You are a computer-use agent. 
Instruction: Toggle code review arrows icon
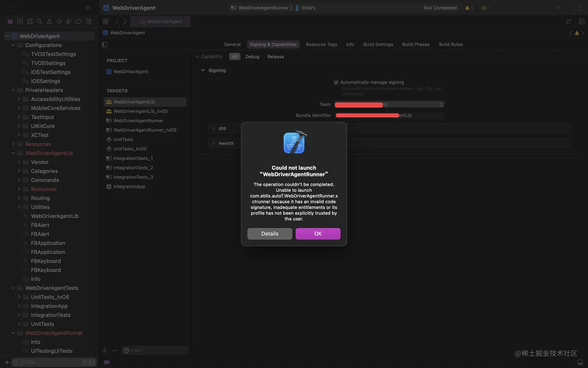(568, 21)
